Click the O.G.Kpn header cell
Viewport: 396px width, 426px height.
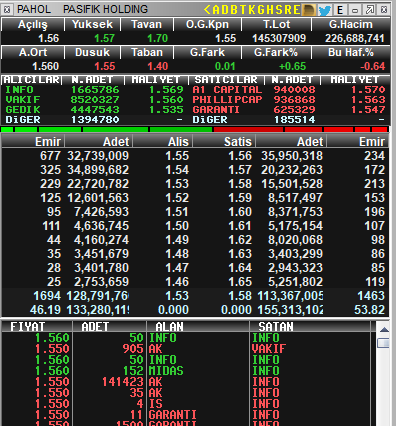tap(207, 24)
